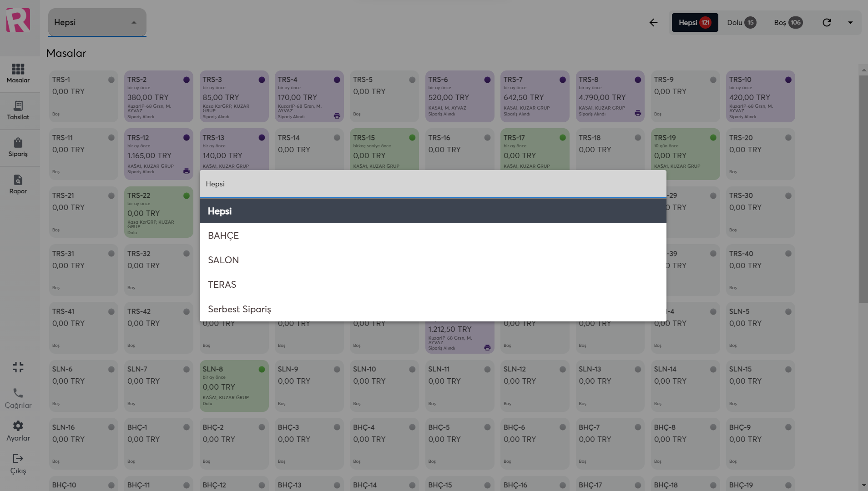
Task: Click the Hepsi search field in popup
Action: (432, 184)
